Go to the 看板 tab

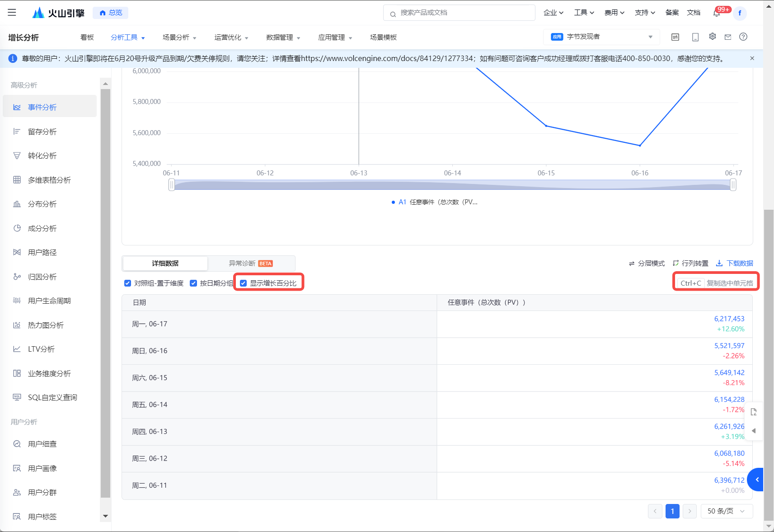(x=87, y=38)
